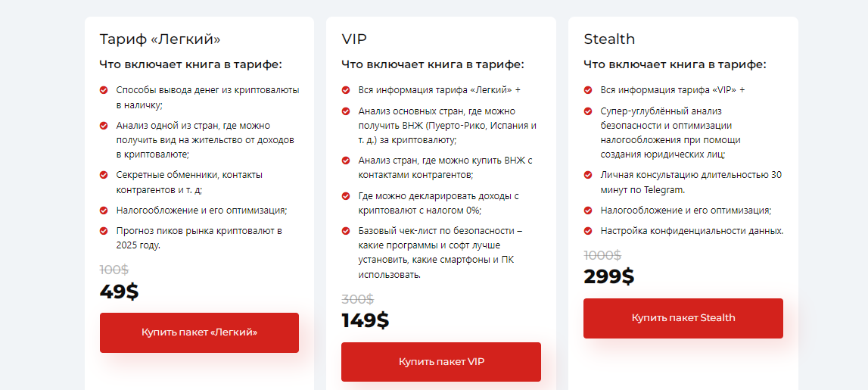Click the crossed-out 300$ old price
868x390 pixels.
coord(357,299)
